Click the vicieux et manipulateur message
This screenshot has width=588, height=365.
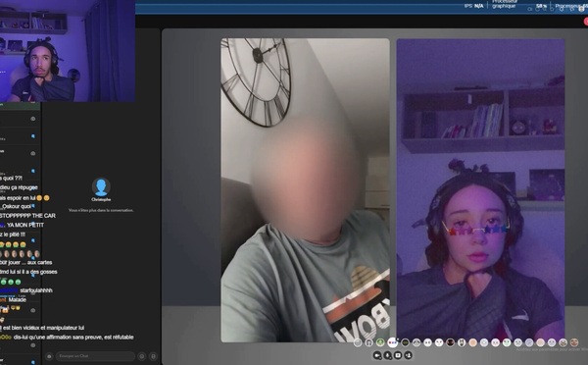click(42, 328)
